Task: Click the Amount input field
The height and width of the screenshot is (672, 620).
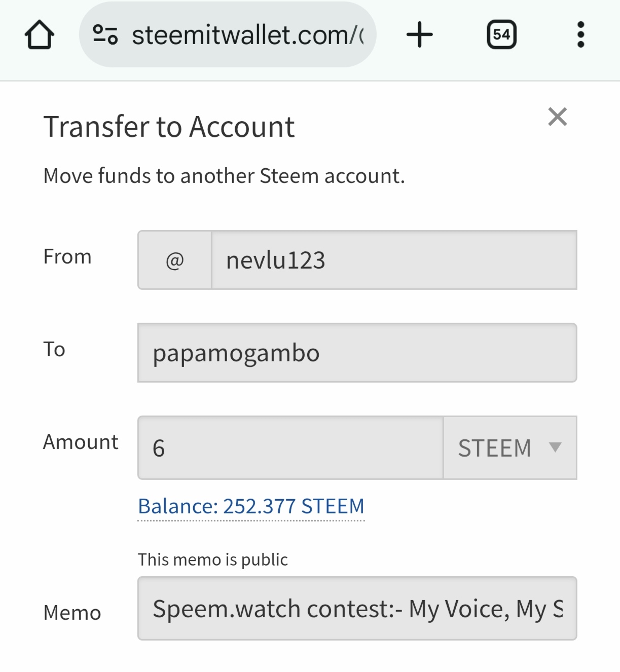Action: 290,448
